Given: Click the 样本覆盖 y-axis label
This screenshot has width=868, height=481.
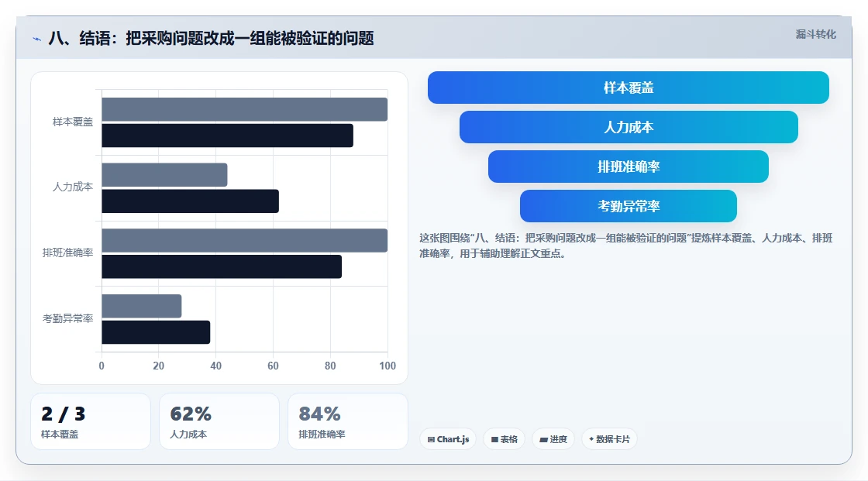Looking at the screenshot, I should (x=73, y=122).
